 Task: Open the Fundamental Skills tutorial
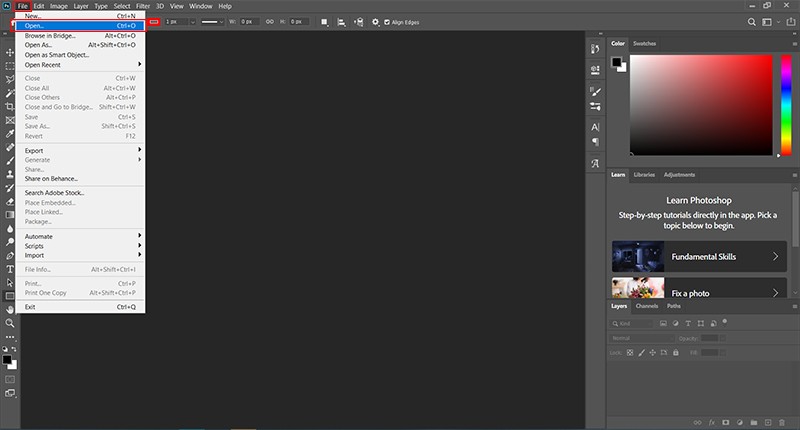click(699, 257)
